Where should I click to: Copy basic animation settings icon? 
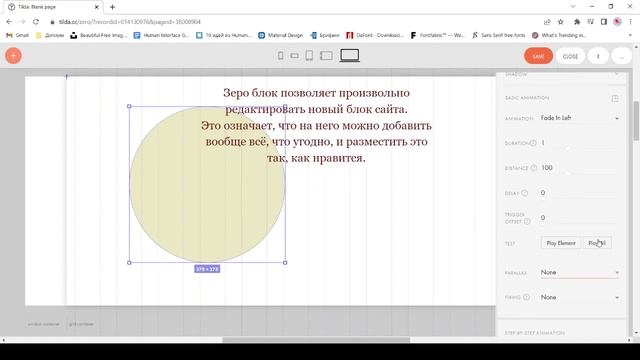click(615, 98)
